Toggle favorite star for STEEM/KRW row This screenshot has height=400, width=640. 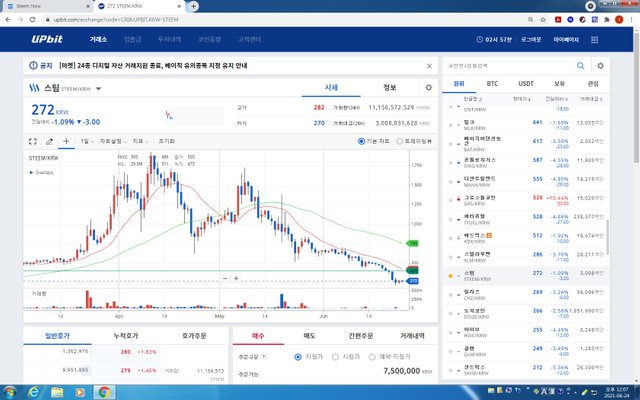pyautogui.click(x=451, y=276)
